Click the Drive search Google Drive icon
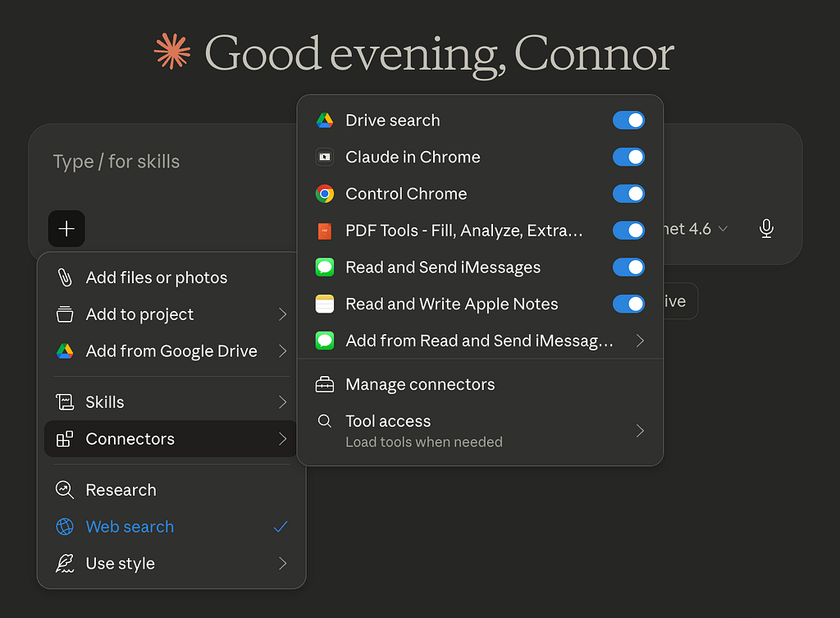Screen dimensions: 840x618 pyautogui.click(x=325, y=121)
